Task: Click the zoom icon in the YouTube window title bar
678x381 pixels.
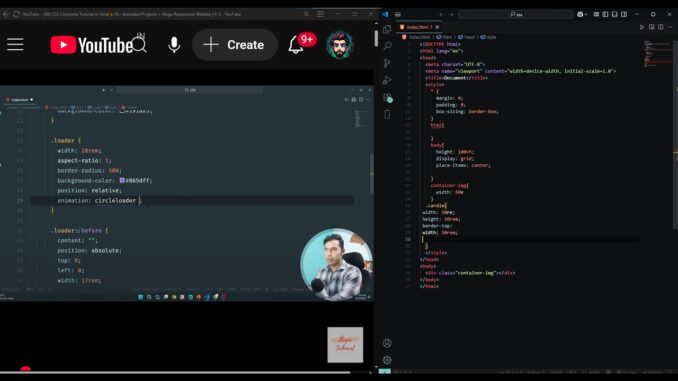Action: click(x=306, y=14)
